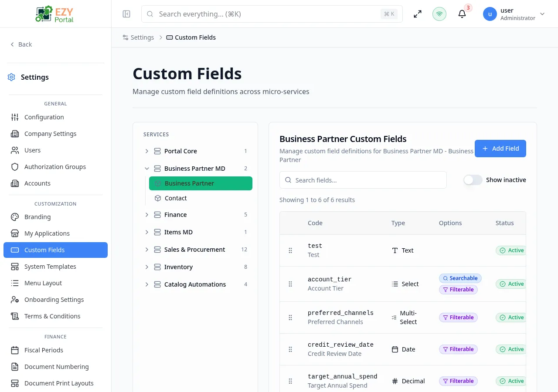
Task: Click Filterable badge on credit_review_date row
Action: tap(458, 349)
